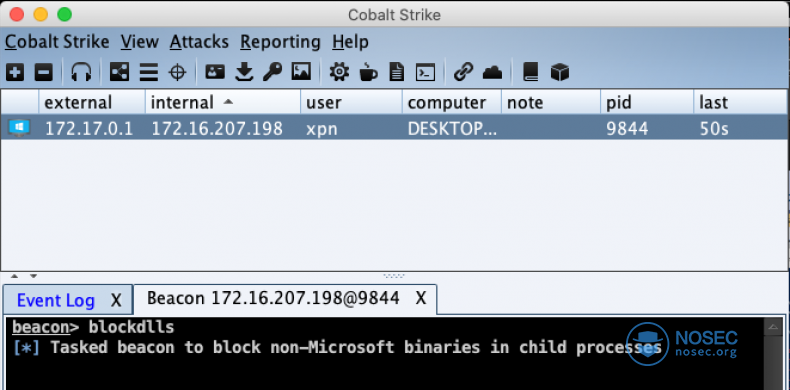
Task: Switch to the Event Log tab
Action: pyautogui.click(x=55, y=301)
